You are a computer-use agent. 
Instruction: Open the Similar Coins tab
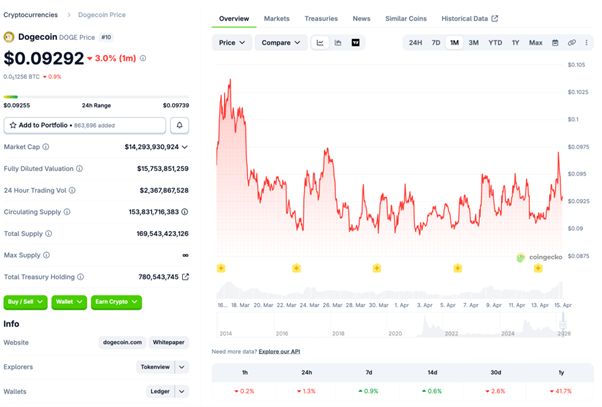[405, 19]
